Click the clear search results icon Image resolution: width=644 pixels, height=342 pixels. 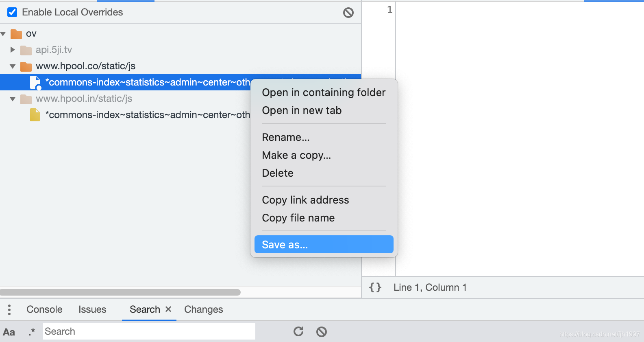point(322,331)
